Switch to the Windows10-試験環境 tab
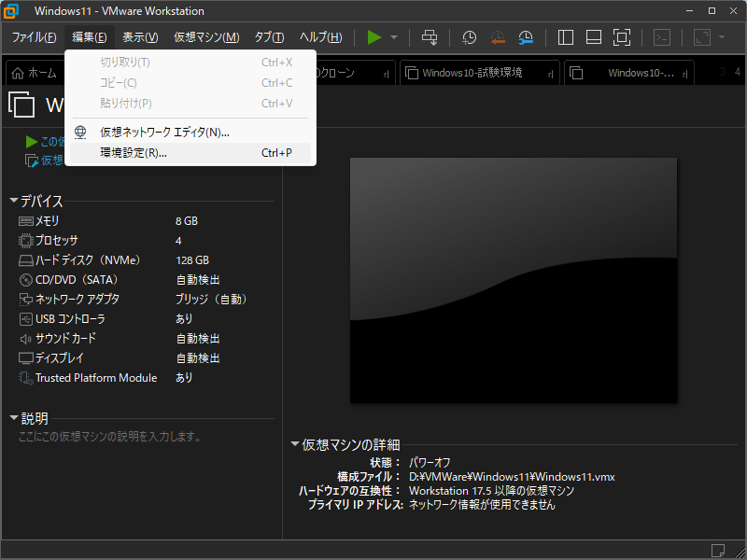747x560 pixels. click(472, 73)
